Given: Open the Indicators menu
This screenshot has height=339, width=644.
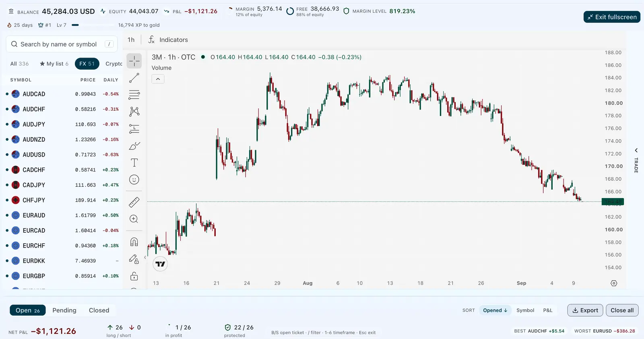Looking at the screenshot, I should (168, 39).
